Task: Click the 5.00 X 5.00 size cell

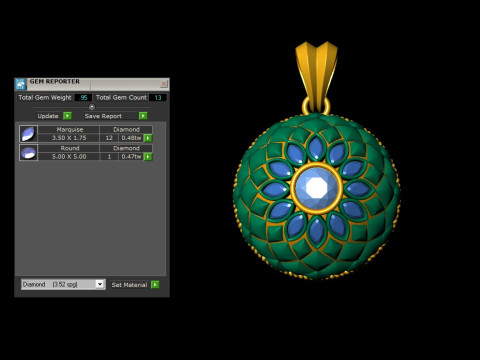Action: click(69, 157)
